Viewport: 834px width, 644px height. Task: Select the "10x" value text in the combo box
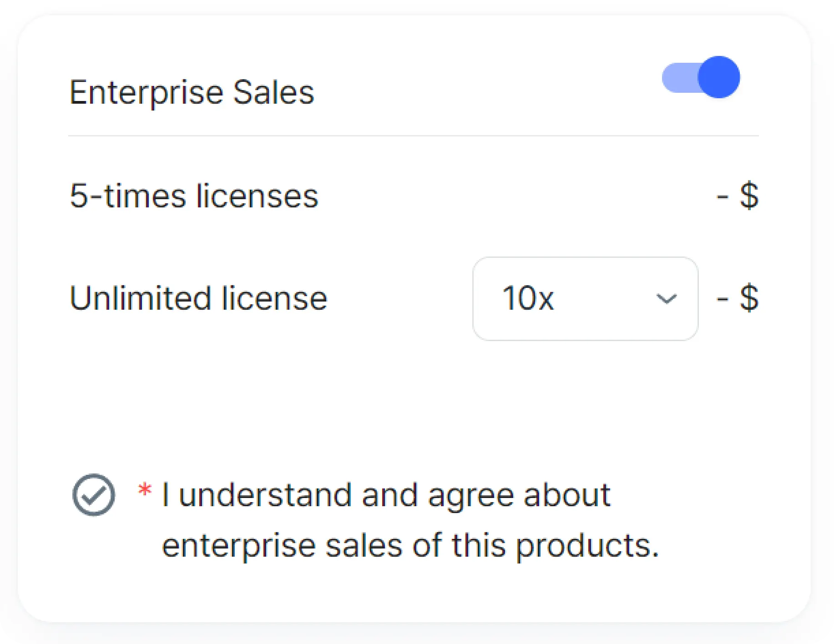click(x=528, y=299)
